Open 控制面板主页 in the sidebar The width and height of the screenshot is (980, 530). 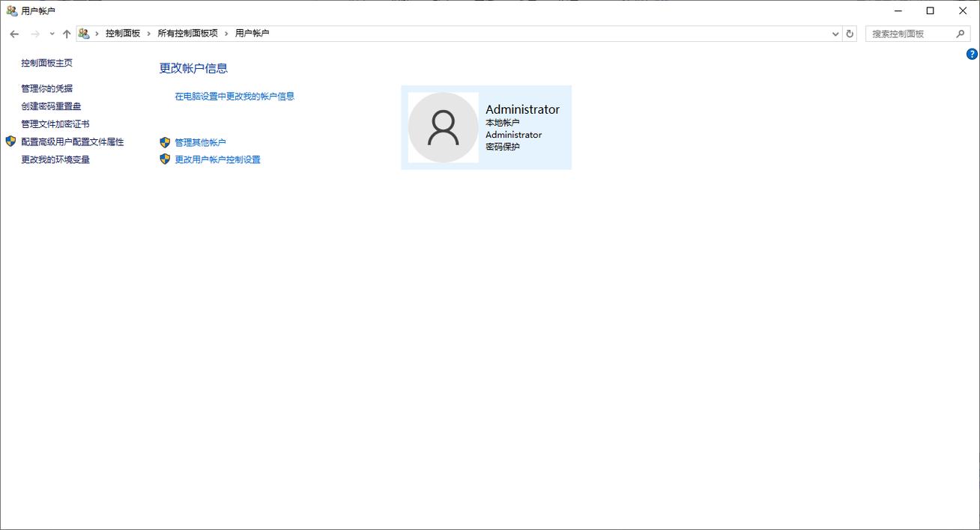[46, 64]
